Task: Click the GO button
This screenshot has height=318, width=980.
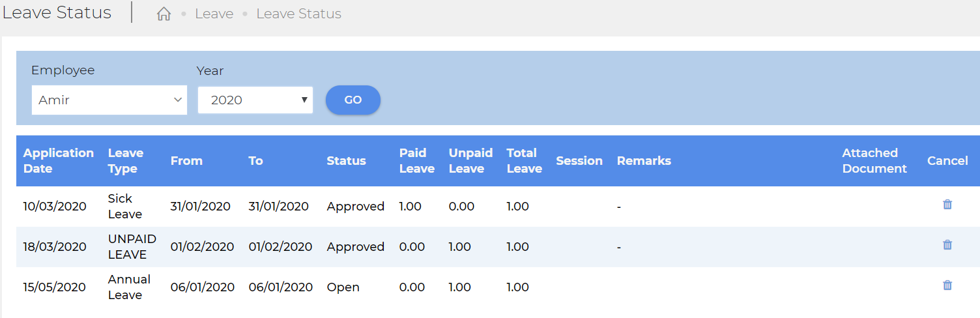Action: [x=353, y=100]
